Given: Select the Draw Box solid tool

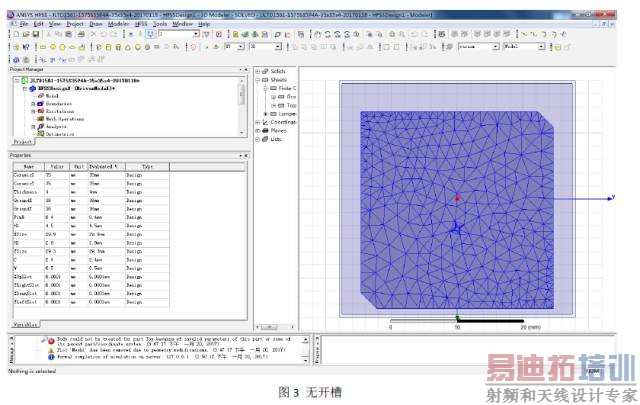Looking at the screenshot, I should pyautogui.click(x=99, y=47).
